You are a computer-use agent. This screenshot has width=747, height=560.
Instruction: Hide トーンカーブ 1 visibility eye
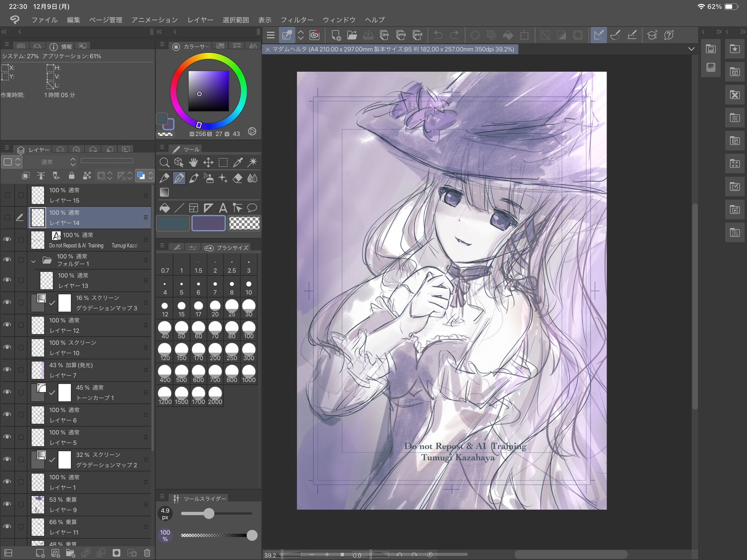point(7,392)
